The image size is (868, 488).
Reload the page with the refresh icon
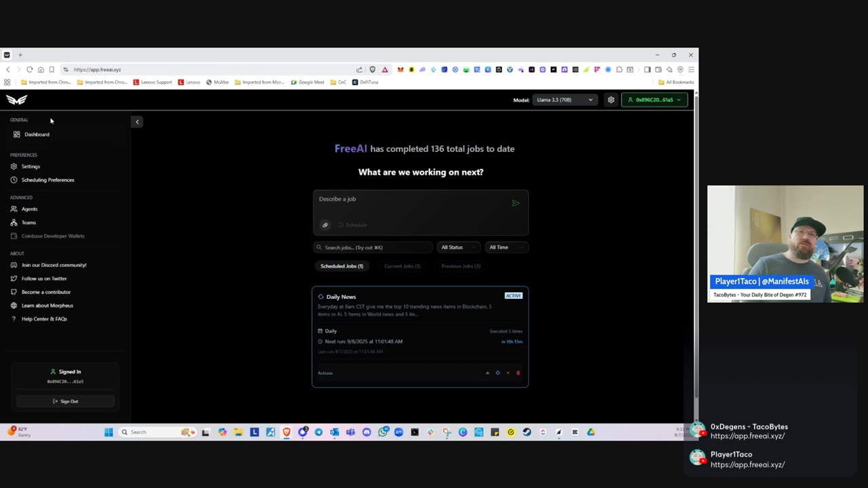[x=29, y=69]
